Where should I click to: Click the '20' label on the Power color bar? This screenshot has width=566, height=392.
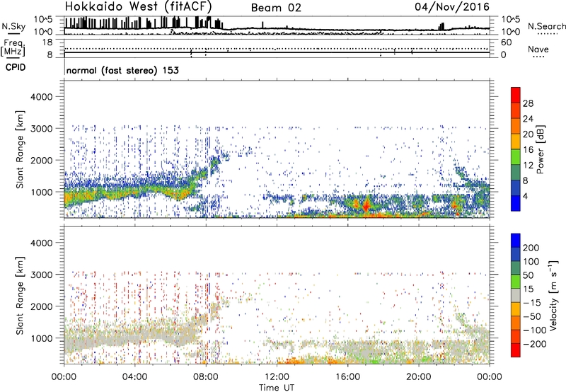(528, 134)
